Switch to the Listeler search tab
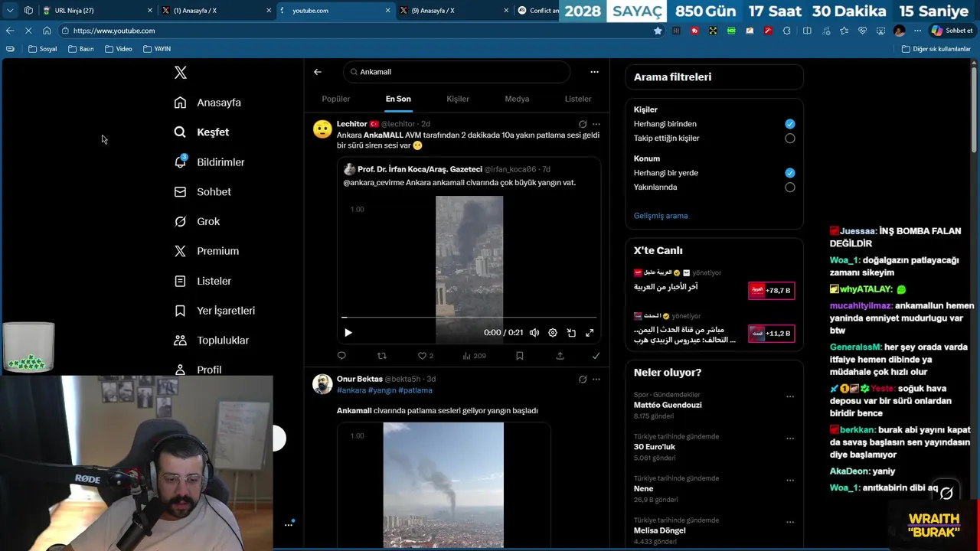This screenshot has height=551, width=980. point(578,99)
